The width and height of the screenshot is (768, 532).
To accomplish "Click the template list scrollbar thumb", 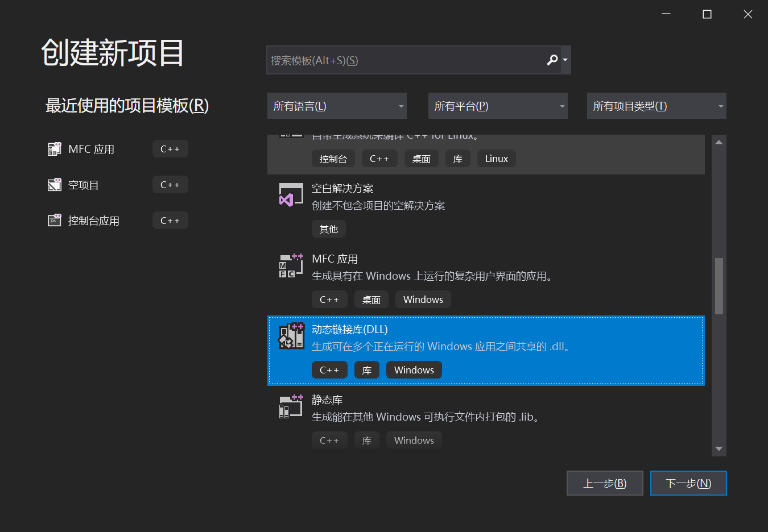I will [x=719, y=286].
